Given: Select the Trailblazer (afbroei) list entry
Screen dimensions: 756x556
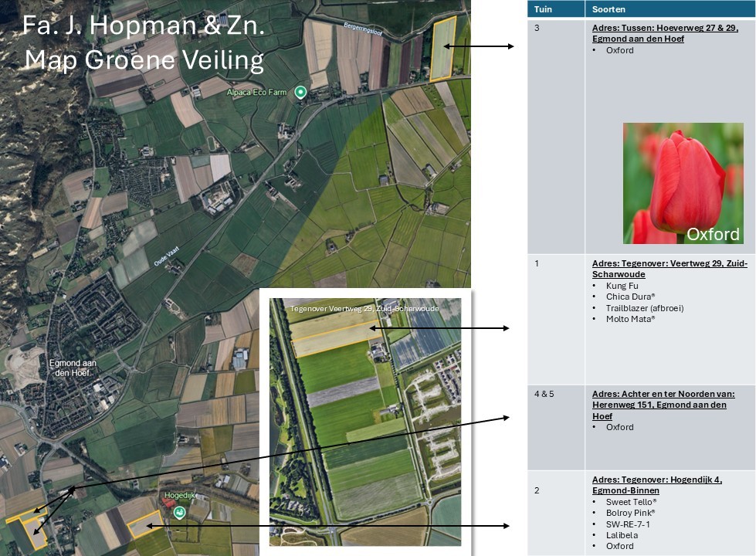Looking at the screenshot, I should click(x=644, y=308).
